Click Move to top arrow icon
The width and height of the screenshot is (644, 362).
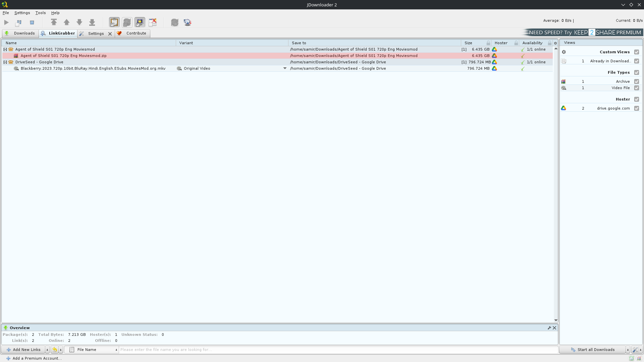tap(54, 22)
